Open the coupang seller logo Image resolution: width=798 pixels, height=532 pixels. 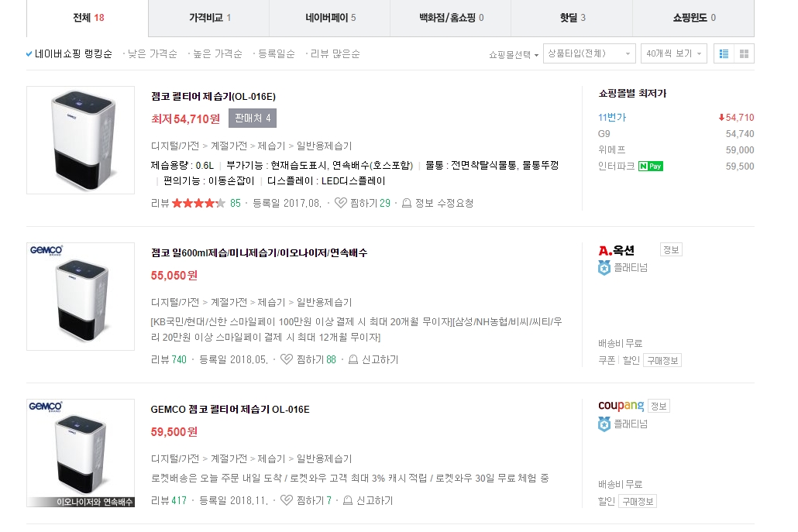click(621, 406)
